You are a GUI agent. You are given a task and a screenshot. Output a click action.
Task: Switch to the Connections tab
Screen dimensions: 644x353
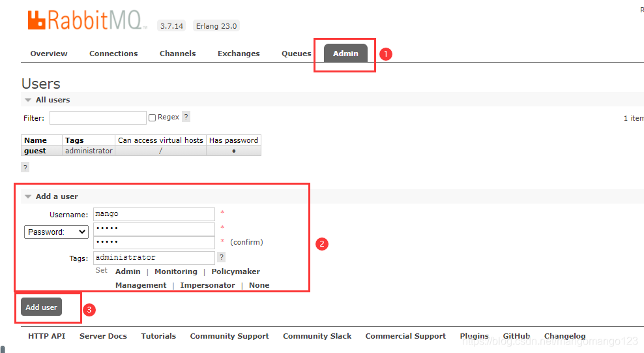(113, 54)
